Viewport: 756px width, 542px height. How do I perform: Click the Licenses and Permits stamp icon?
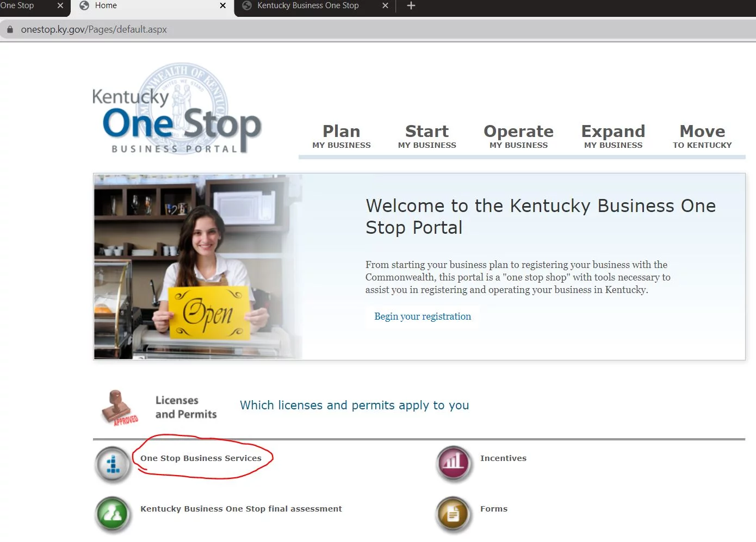point(119,408)
